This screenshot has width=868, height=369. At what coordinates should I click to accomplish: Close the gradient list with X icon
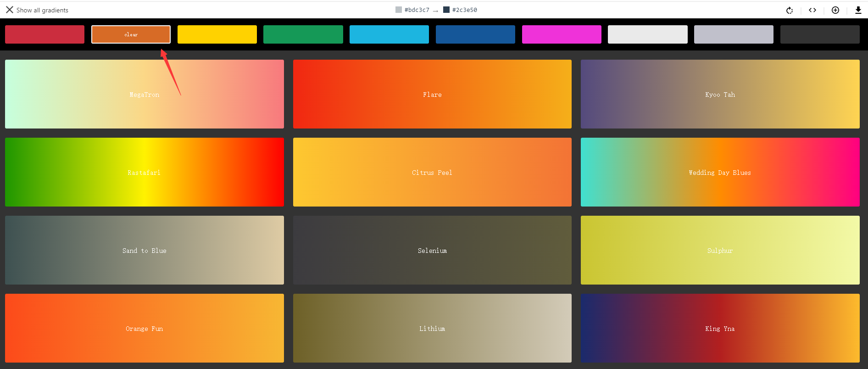click(x=9, y=10)
